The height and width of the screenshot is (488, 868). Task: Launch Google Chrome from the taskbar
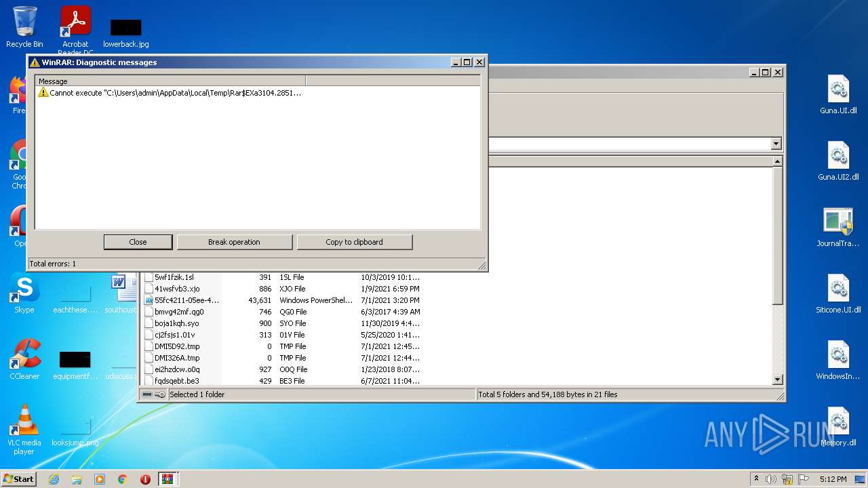click(x=123, y=479)
